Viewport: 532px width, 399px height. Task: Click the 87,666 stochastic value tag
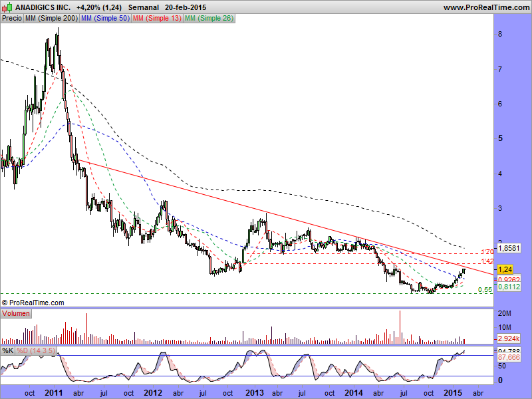(x=509, y=357)
